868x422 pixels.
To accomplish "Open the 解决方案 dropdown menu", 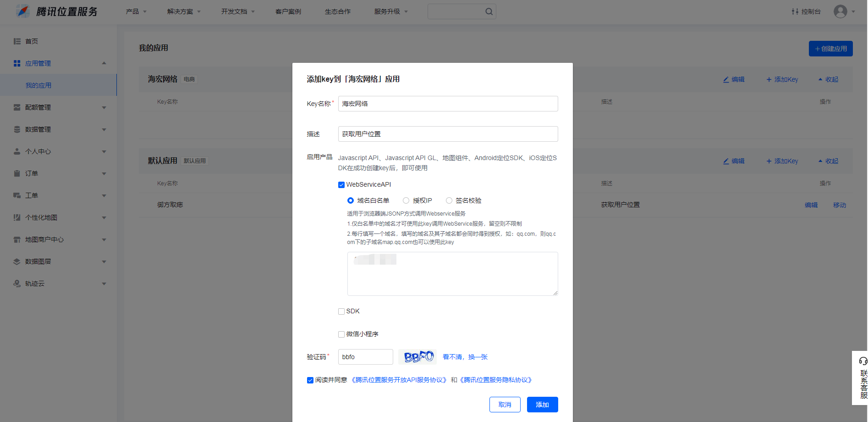I will [x=184, y=11].
